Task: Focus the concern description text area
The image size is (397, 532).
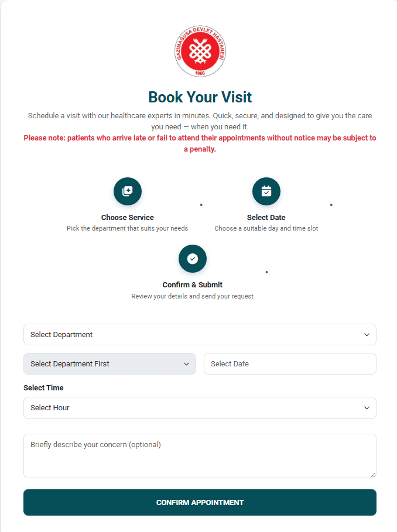Action: [x=200, y=456]
